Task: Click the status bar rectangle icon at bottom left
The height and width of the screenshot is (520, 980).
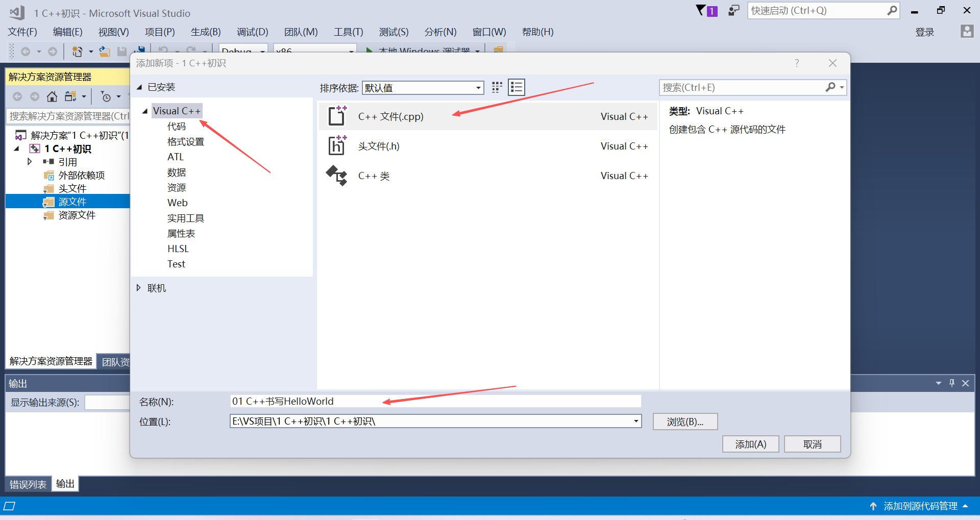Action: [x=10, y=506]
